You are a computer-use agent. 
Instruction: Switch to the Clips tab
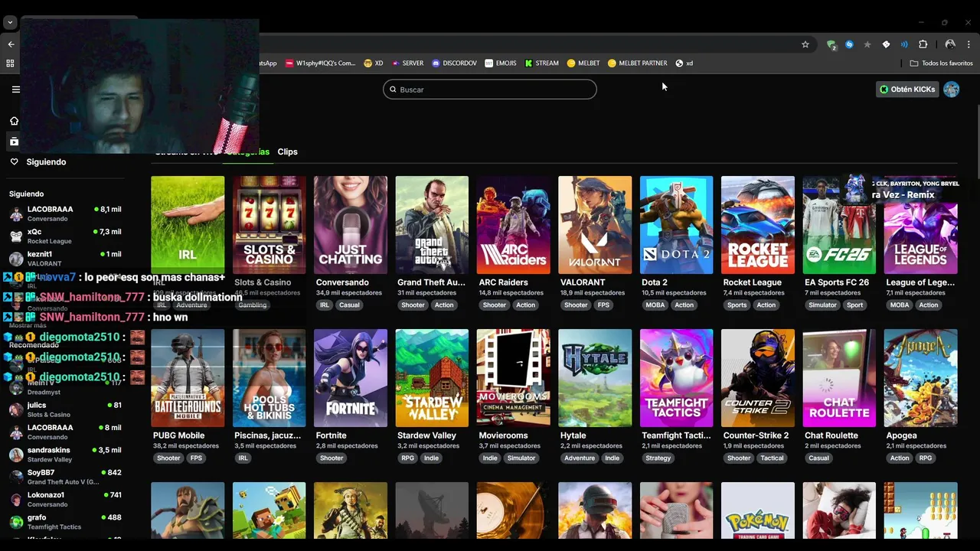click(x=287, y=152)
